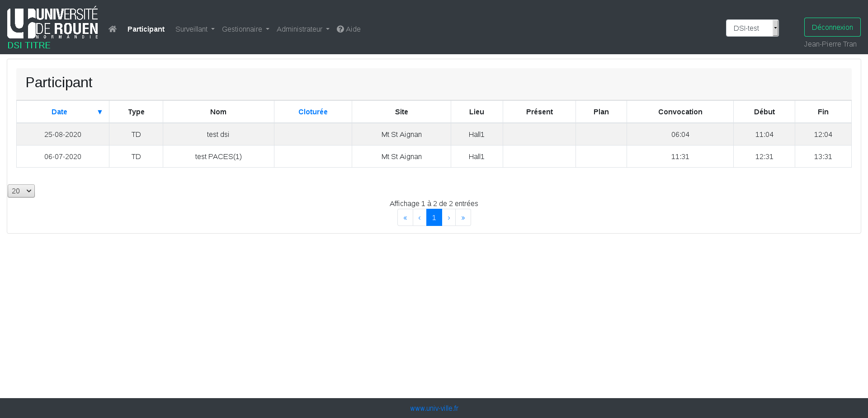Open the www.univ-ville.fr footer link

click(x=434, y=409)
